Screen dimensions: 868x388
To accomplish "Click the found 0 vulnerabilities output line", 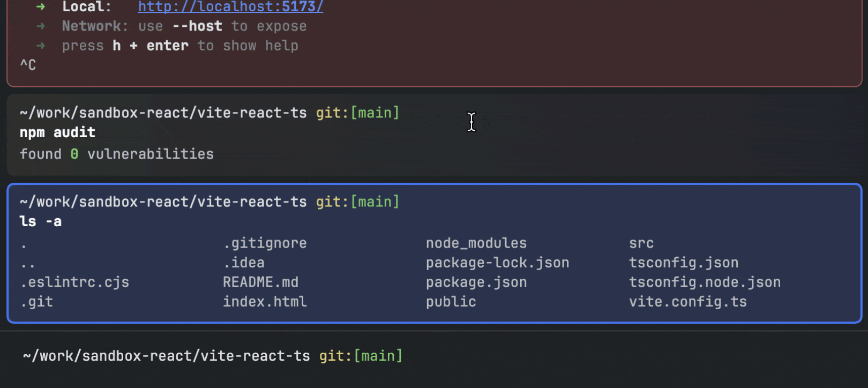I will 116,154.
